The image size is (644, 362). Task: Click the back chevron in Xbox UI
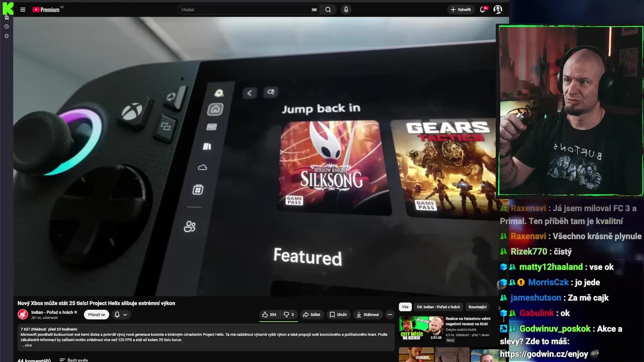250,93
